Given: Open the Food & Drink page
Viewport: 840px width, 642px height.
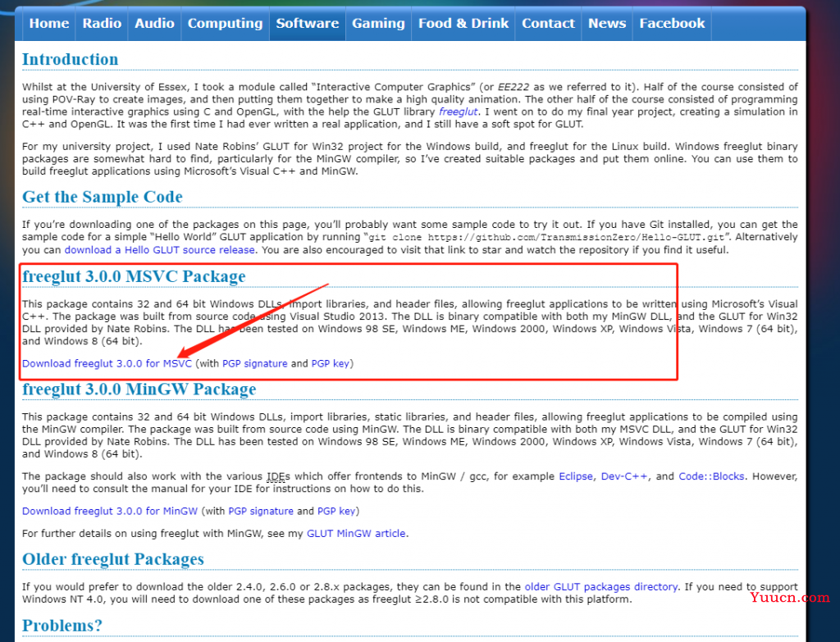Looking at the screenshot, I should (463, 24).
